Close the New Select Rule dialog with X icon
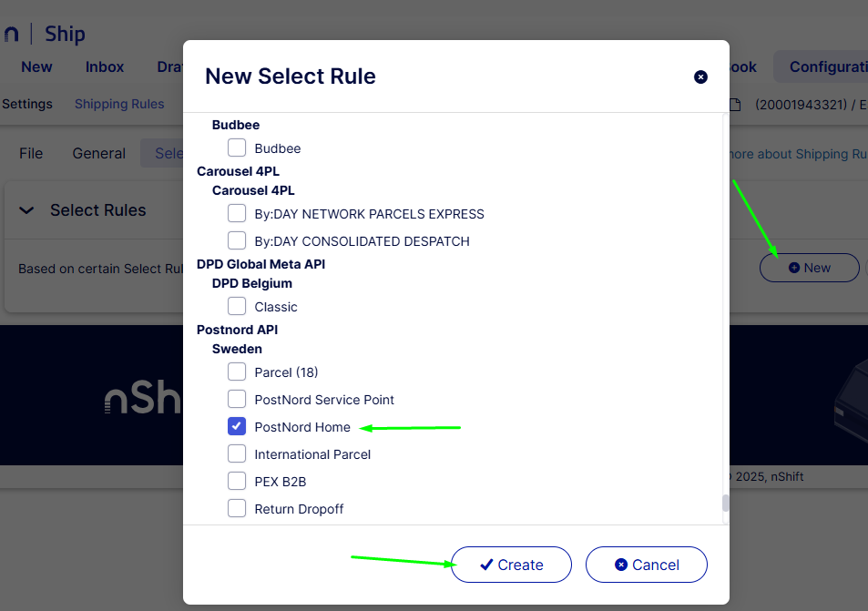The height and width of the screenshot is (611, 868). point(700,77)
